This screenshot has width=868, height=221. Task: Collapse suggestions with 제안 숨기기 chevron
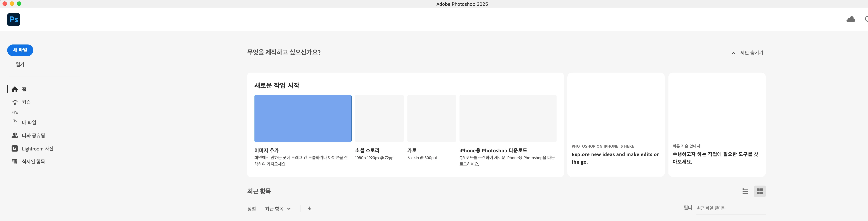coord(733,53)
